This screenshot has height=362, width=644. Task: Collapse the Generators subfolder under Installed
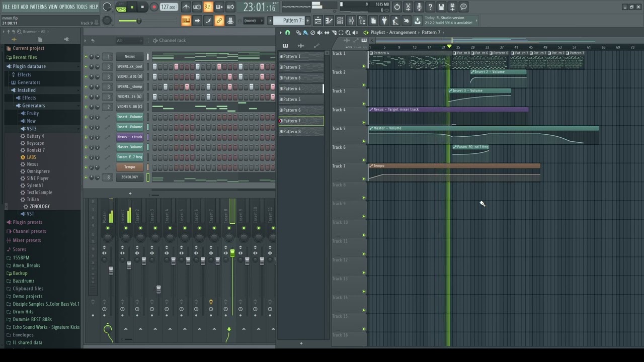33,106
